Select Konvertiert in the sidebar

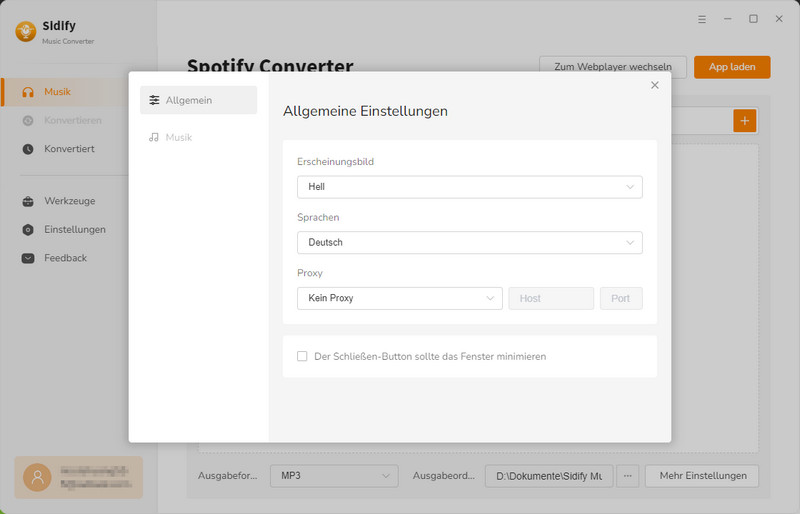tap(69, 149)
